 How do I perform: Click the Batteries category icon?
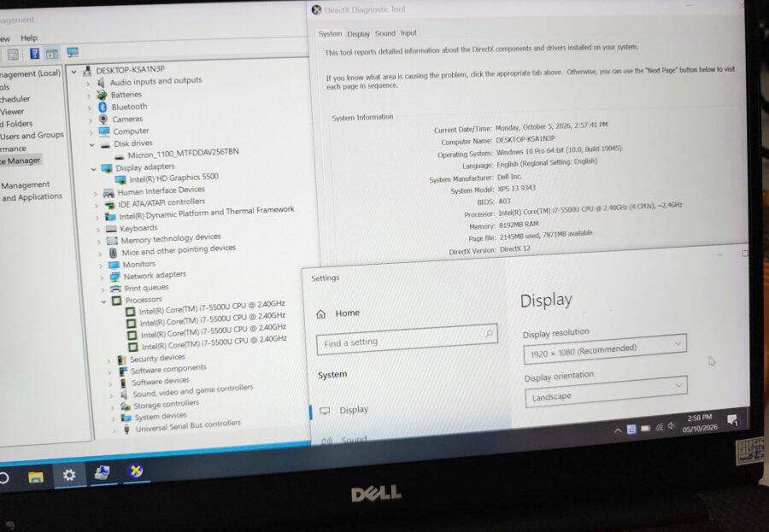(x=102, y=95)
